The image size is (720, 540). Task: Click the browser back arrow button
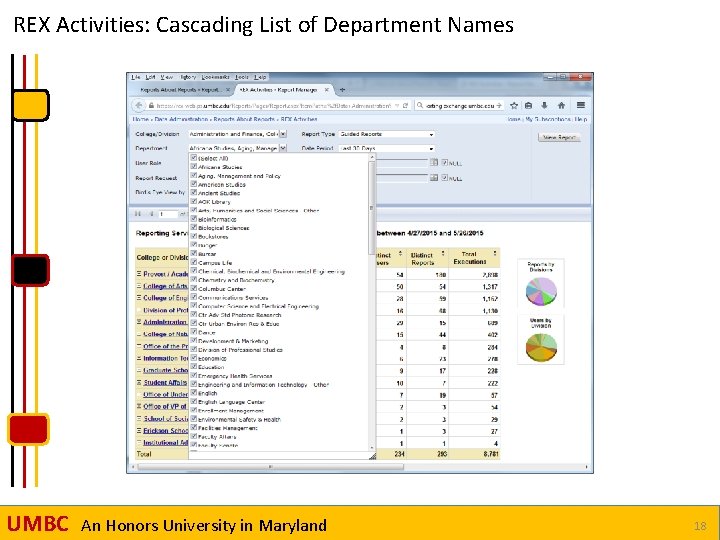point(138,106)
